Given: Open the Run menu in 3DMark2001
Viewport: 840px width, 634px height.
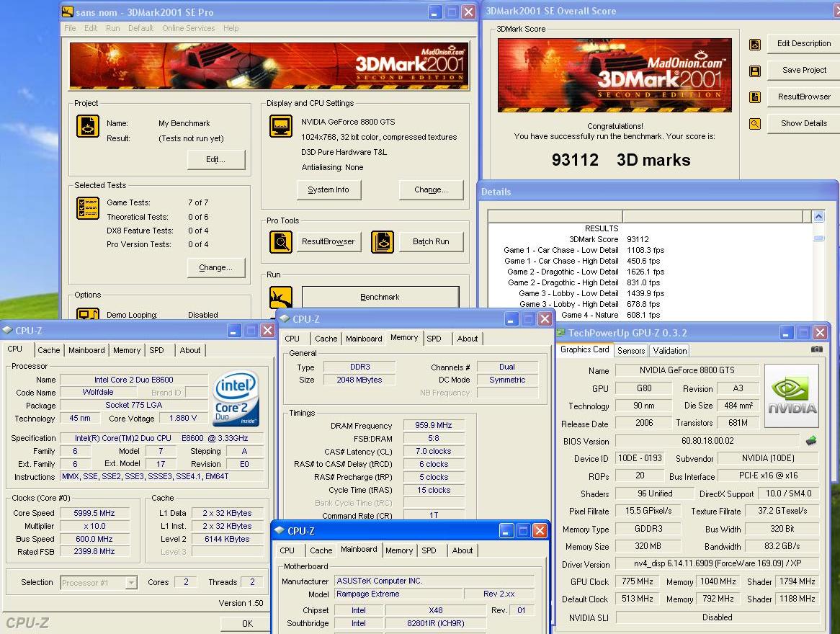Looking at the screenshot, I should click(112, 28).
